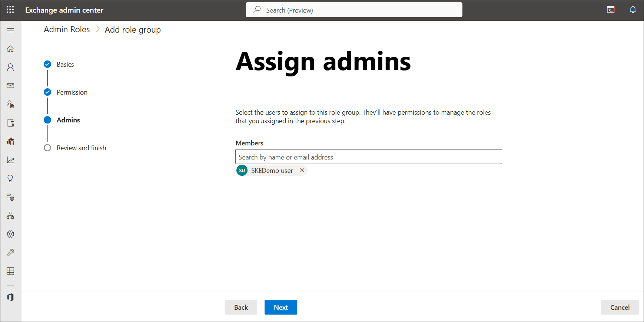The image size is (644, 322).
Task: Go to Home in the sidebar
Action: (10, 49)
